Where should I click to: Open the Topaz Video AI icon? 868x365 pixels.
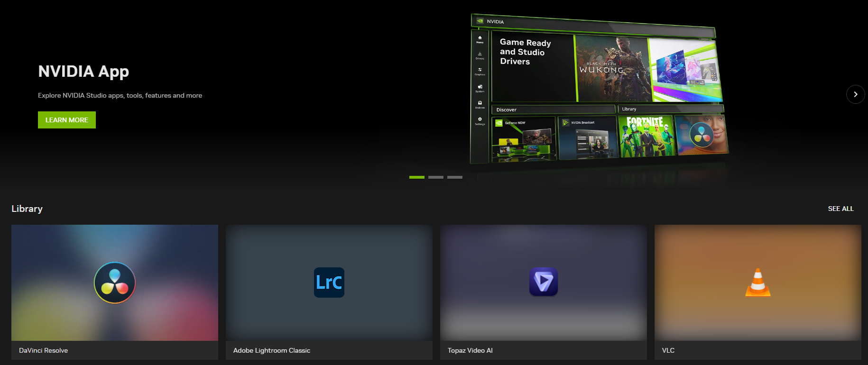[544, 282]
